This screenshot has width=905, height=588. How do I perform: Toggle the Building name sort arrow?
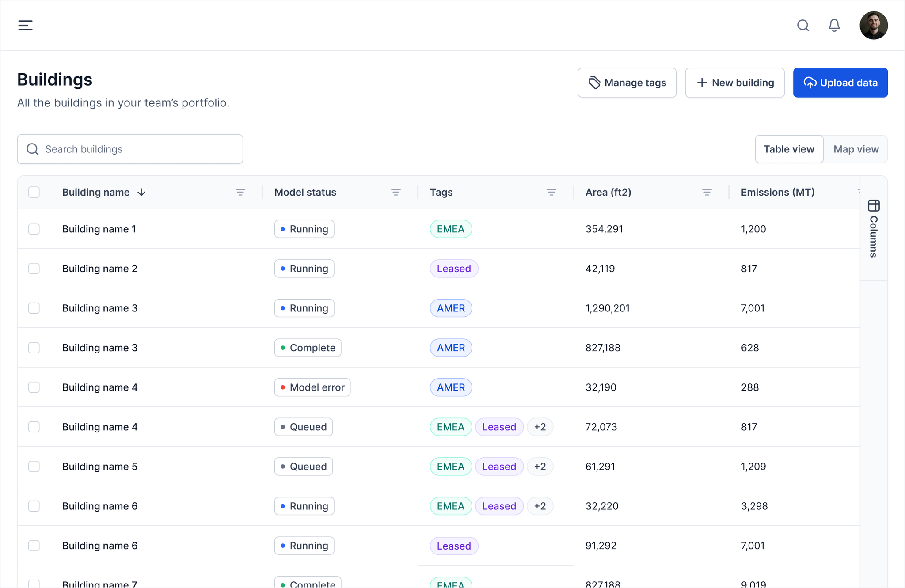(141, 192)
